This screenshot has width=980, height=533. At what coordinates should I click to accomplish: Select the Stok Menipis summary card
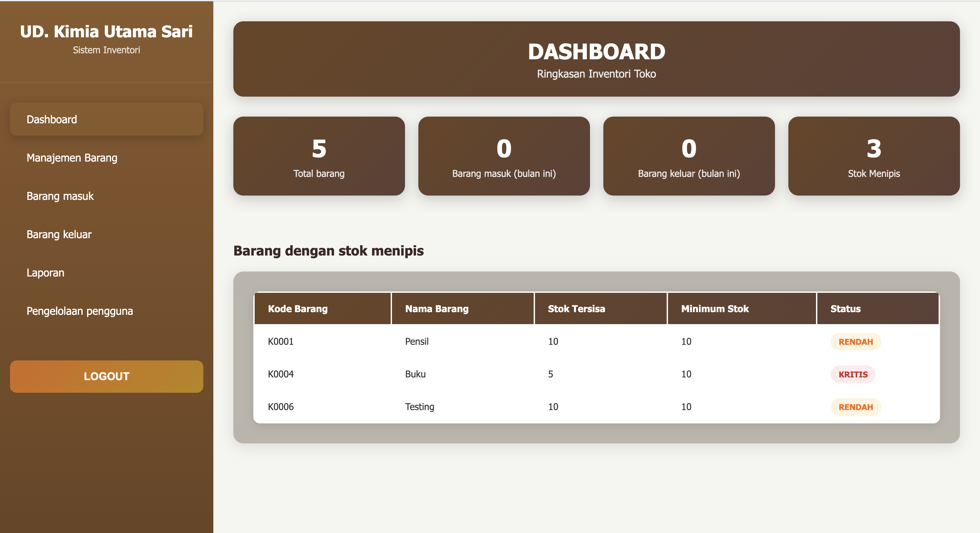pos(873,156)
